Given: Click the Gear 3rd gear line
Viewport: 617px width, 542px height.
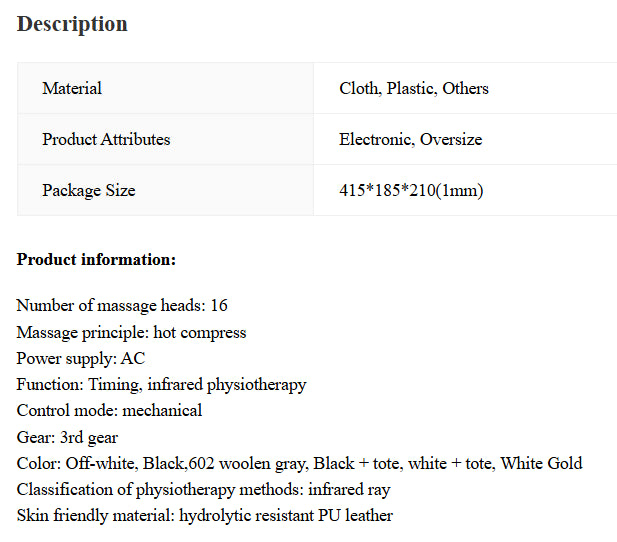Looking at the screenshot, I should pyautogui.click(x=67, y=437).
